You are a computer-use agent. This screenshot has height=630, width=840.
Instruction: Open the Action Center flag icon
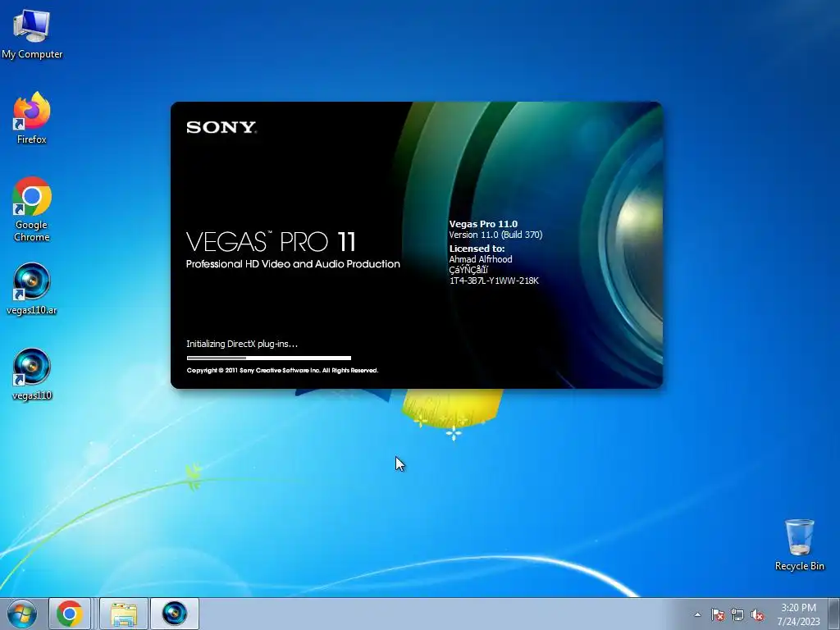point(717,614)
